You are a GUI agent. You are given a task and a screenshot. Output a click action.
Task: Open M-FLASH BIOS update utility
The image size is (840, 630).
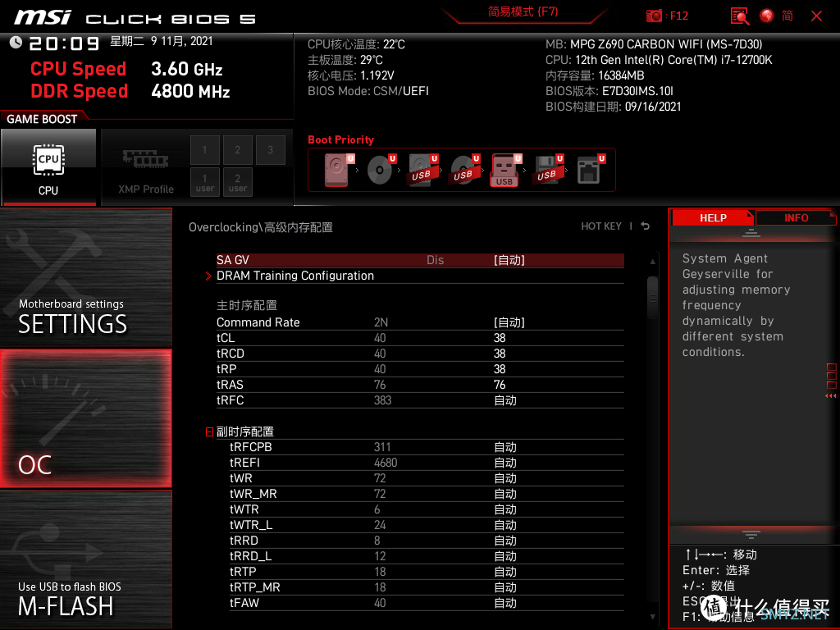pos(85,559)
